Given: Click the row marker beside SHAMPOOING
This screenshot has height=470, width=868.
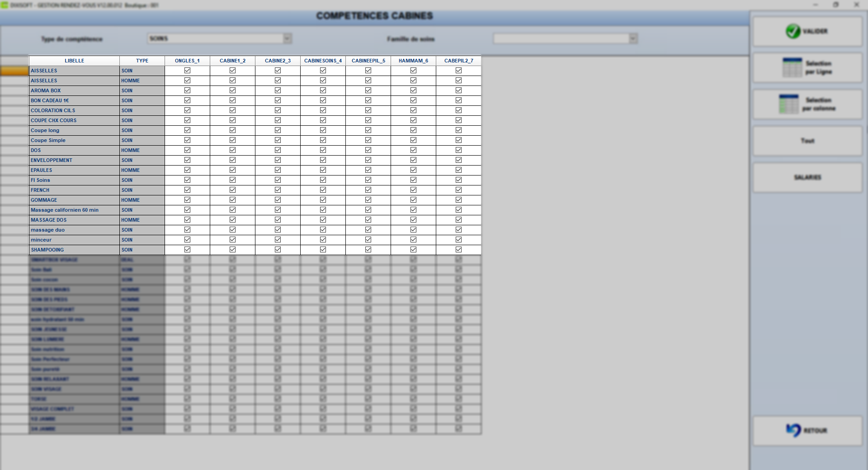Looking at the screenshot, I should [14, 250].
